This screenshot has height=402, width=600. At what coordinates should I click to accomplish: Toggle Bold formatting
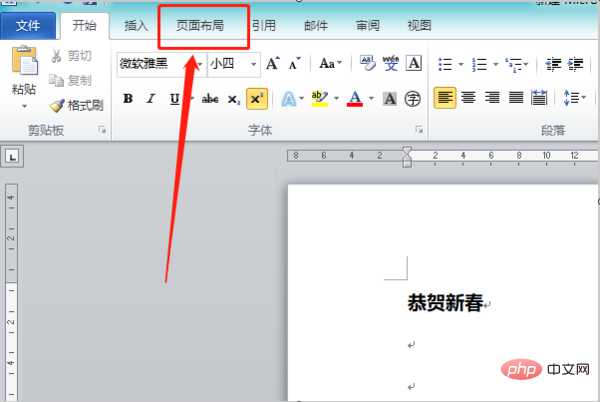[x=128, y=98]
